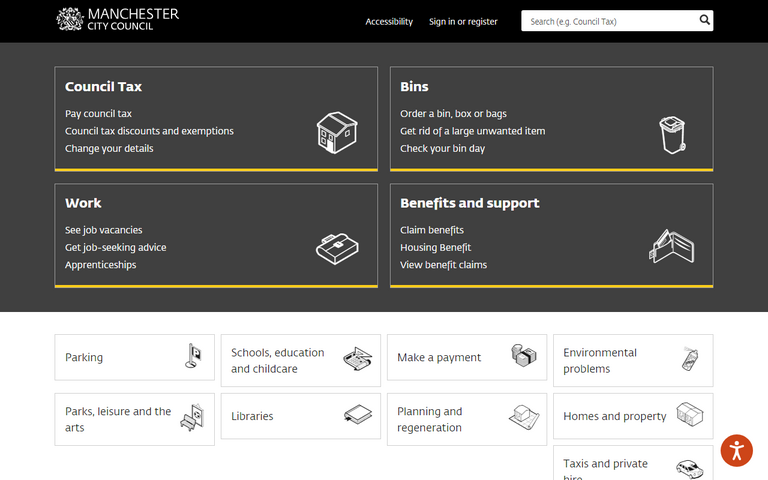Image resolution: width=768 pixels, height=480 pixels.
Task: Focus the Council Tax search field
Action: pyautogui.click(x=608, y=21)
